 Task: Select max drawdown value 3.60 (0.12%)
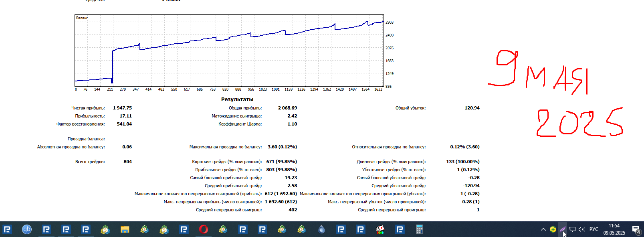[282, 147]
